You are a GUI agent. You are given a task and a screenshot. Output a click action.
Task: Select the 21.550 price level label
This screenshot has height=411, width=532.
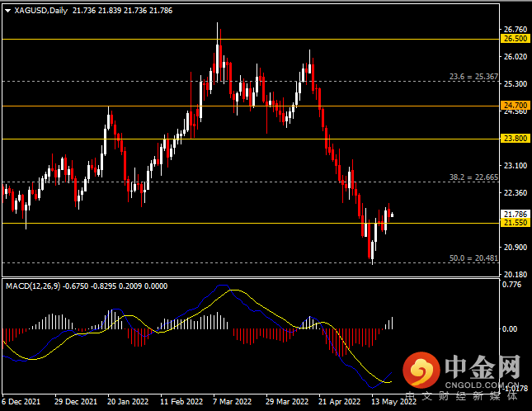click(516, 223)
